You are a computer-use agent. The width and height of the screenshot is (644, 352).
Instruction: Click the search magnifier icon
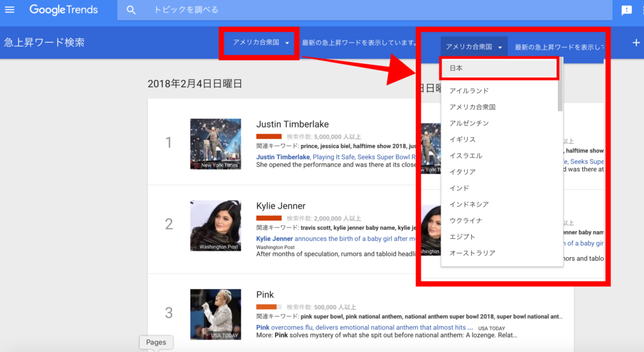point(131,10)
